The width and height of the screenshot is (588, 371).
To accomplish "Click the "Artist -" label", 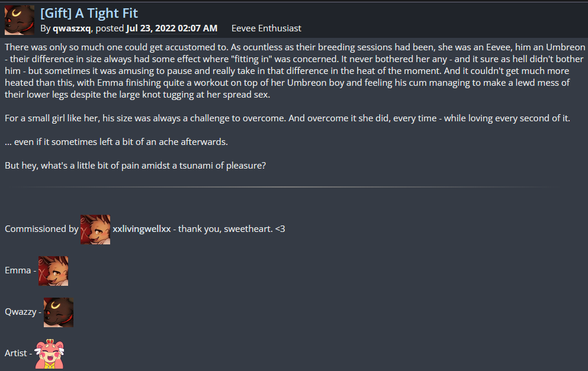I will click(x=18, y=353).
